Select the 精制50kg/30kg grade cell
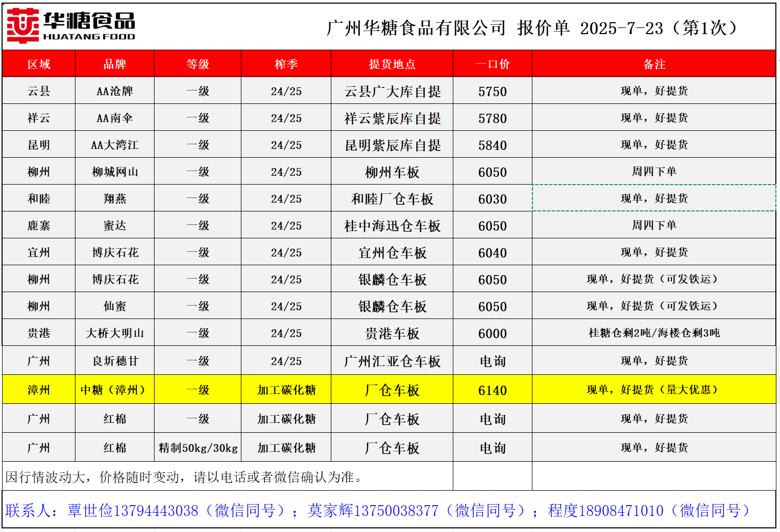This screenshot has height=532, width=780. click(x=197, y=448)
